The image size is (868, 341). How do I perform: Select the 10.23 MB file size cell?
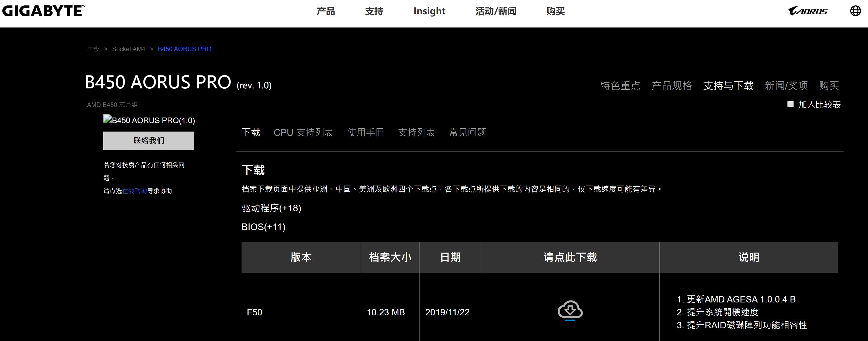tap(385, 312)
